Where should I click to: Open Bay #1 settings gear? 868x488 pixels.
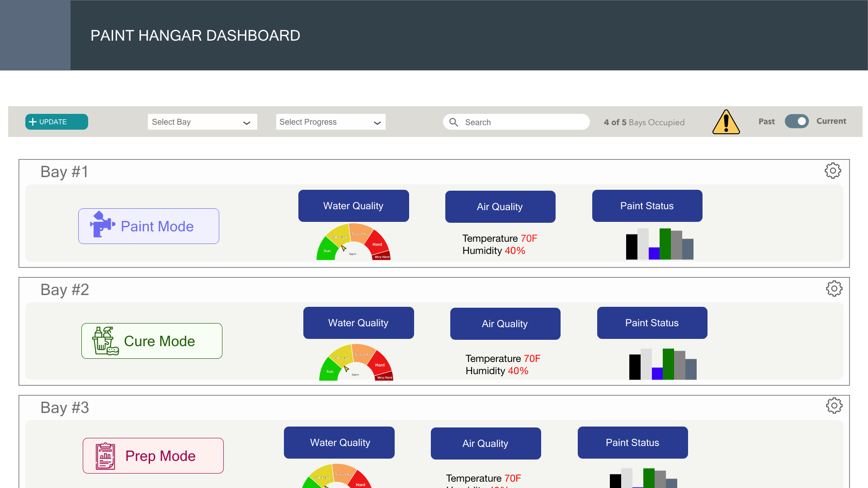[833, 171]
